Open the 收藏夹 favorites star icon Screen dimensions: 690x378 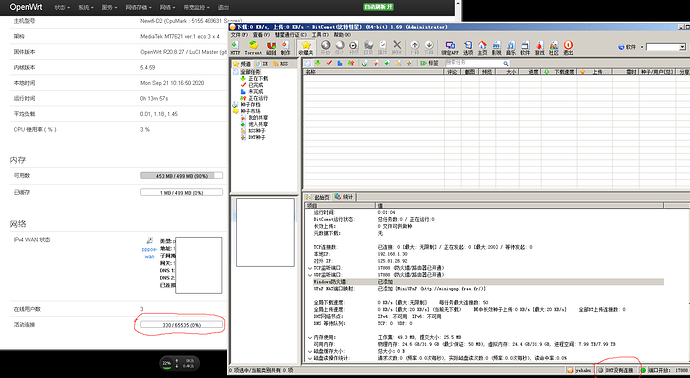(306, 47)
